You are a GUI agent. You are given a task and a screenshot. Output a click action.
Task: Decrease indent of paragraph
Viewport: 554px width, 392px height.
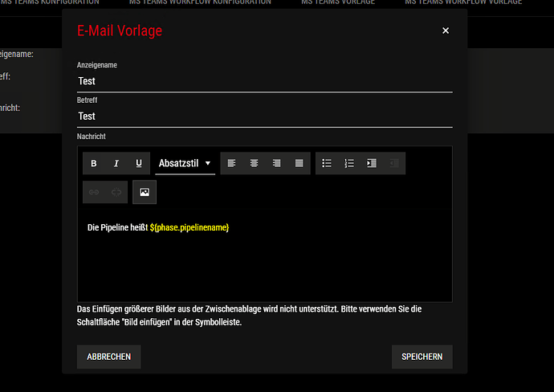coord(394,163)
